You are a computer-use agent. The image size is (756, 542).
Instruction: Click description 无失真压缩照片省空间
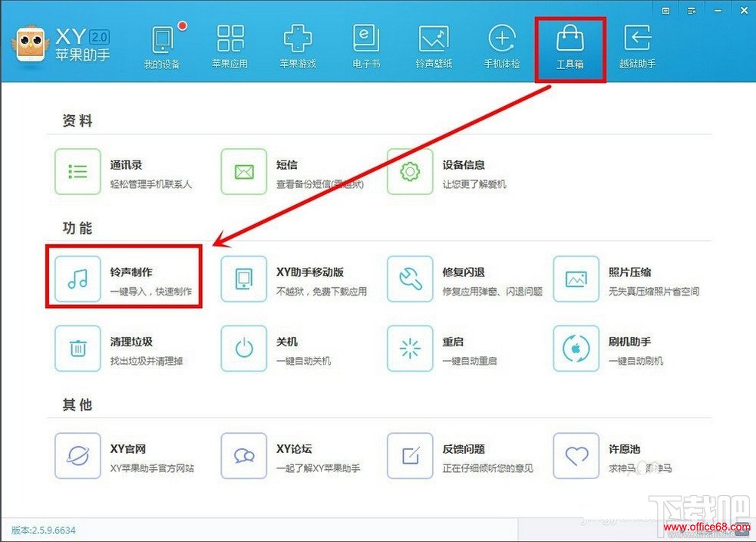[x=654, y=291]
